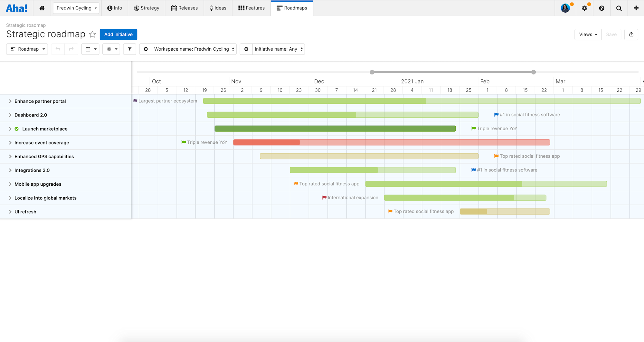The width and height of the screenshot is (644, 342).
Task: Click the filter funnel icon
Action: [x=129, y=49]
